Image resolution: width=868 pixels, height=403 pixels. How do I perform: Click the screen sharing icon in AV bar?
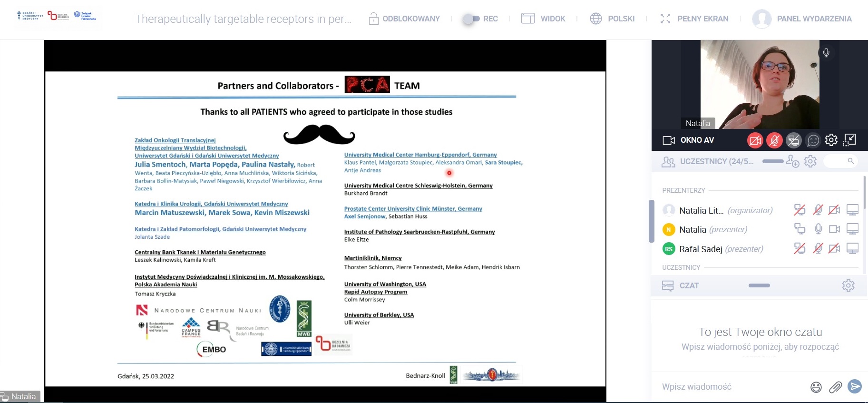coord(793,140)
